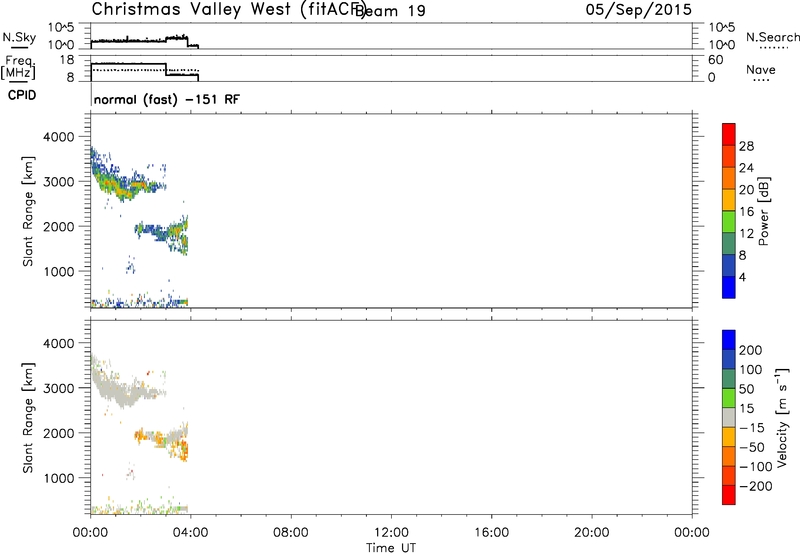This screenshot has height=554, width=800.
Task: Click the "normal (fast) -151 RF" text
Action: pyautogui.click(x=166, y=99)
